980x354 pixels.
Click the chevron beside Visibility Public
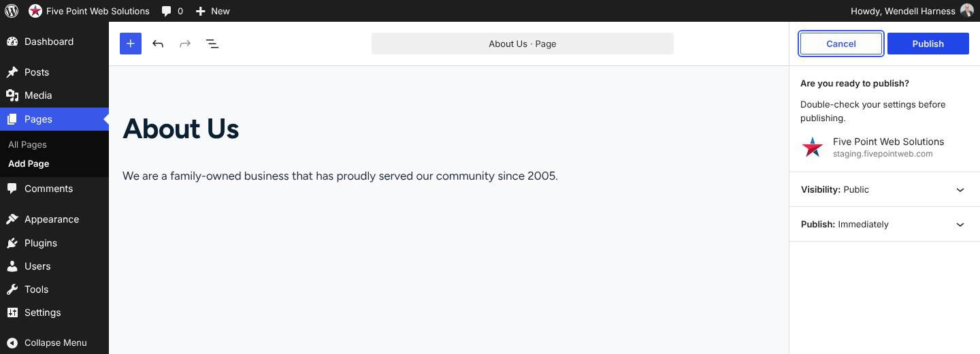[960, 190]
